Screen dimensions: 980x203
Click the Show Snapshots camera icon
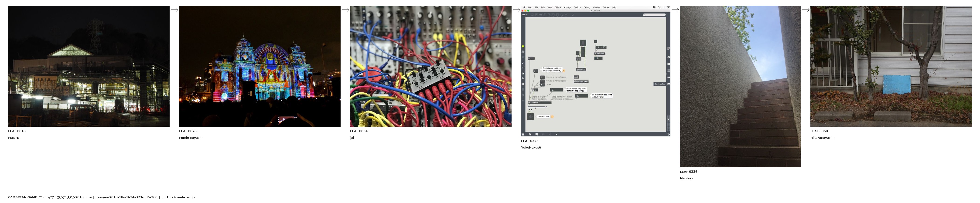tap(668, 84)
